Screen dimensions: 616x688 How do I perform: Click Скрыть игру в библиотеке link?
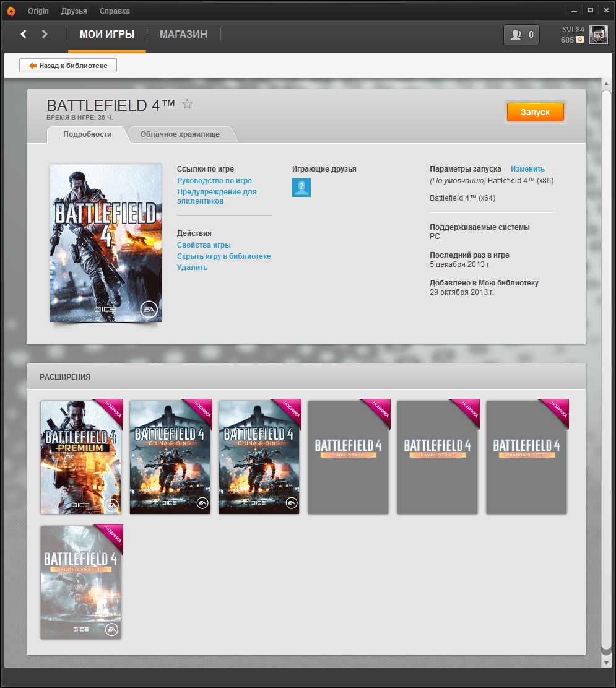(223, 256)
